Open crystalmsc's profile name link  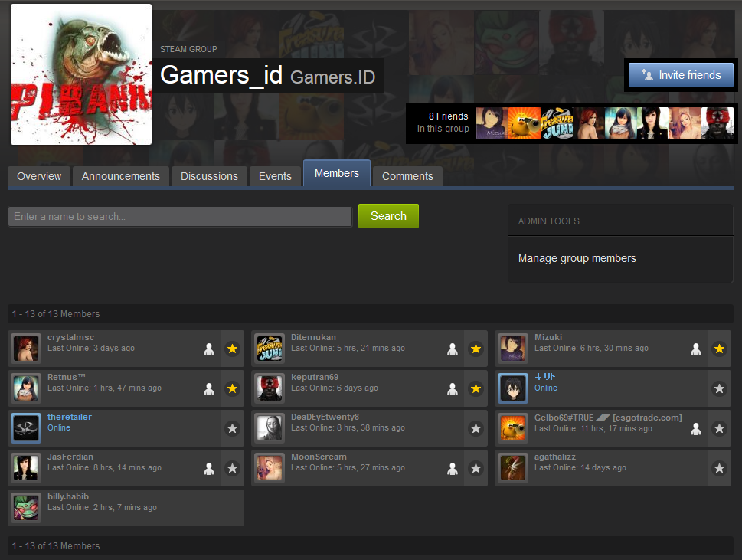(x=70, y=337)
